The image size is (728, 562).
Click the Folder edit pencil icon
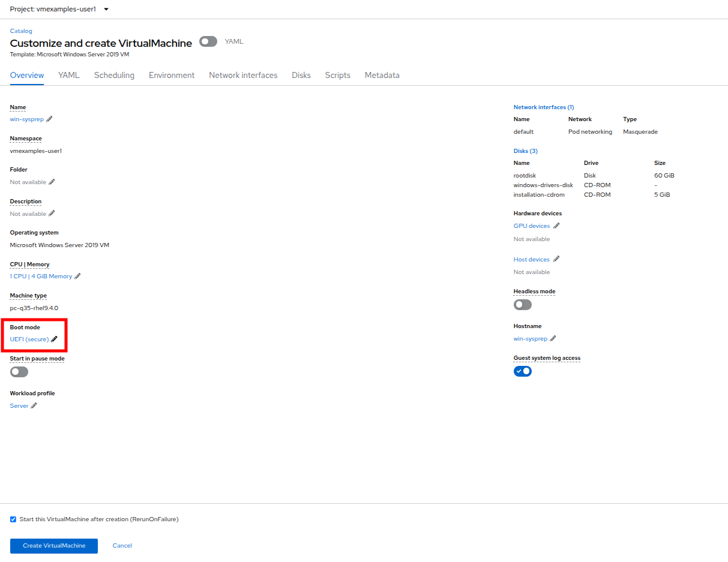click(52, 182)
